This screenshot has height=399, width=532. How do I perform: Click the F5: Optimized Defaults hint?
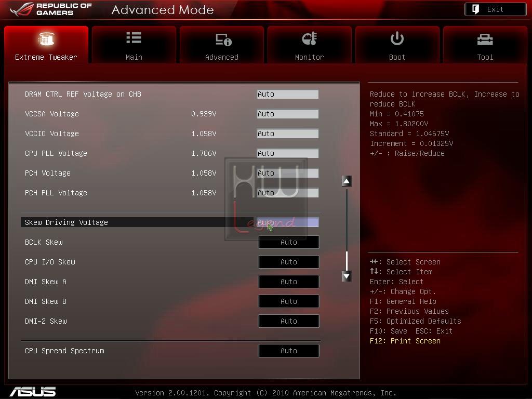(416, 321)
